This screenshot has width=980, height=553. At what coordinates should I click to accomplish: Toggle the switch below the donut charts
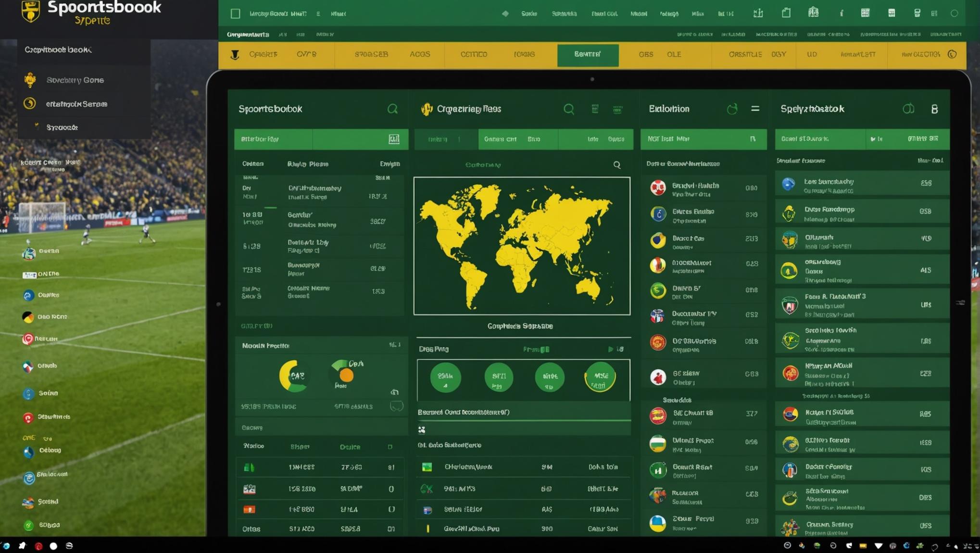(397, 407)
